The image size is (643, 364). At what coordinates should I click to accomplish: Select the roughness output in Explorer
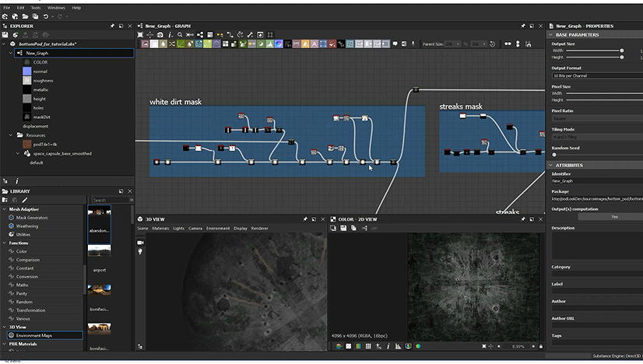pyautogui.click(x=43, y=81)
